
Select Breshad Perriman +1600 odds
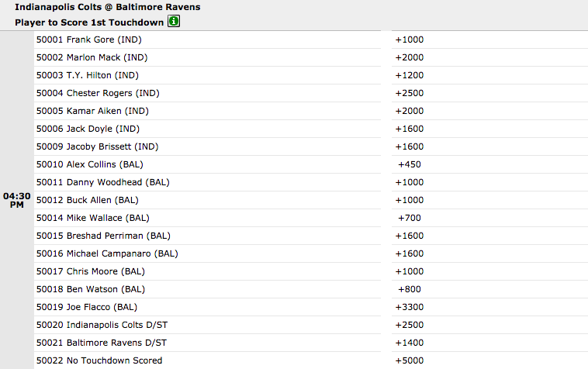coord(410,236)
